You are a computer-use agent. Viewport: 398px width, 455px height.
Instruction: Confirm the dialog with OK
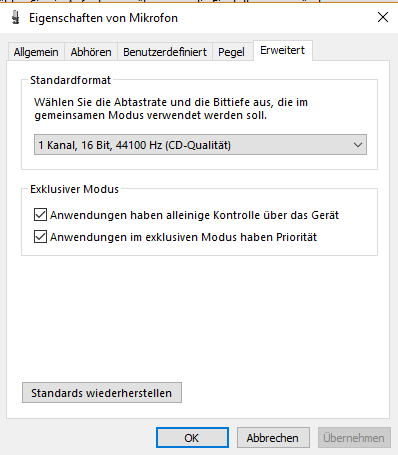coord(192,438)
